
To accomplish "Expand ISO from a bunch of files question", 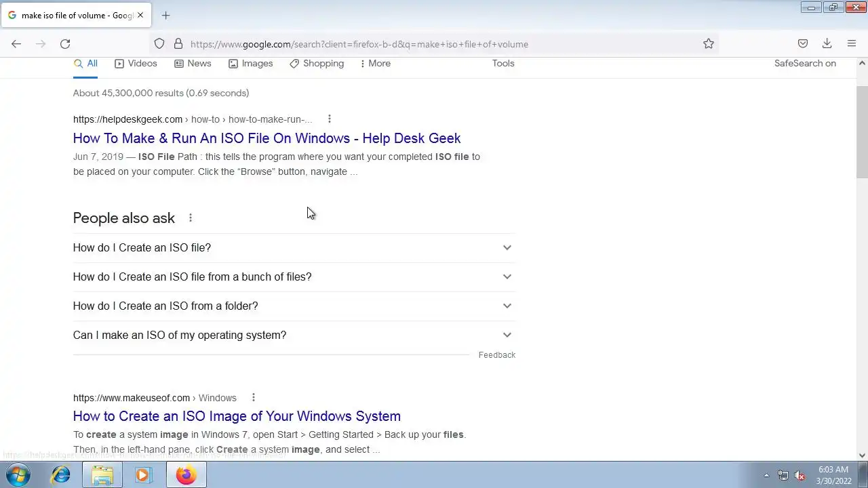I will tap(294, 277).
